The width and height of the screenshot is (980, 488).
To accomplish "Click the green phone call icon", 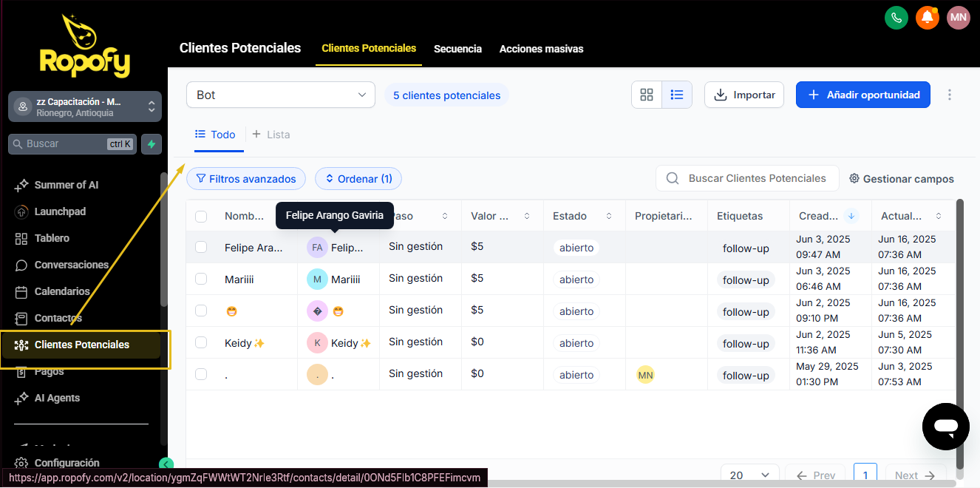I will click(896, 17).
